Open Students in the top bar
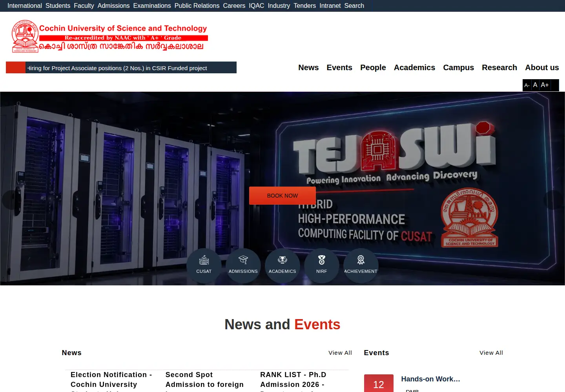Screen dimensions: 565x392 tap(58, 5)
